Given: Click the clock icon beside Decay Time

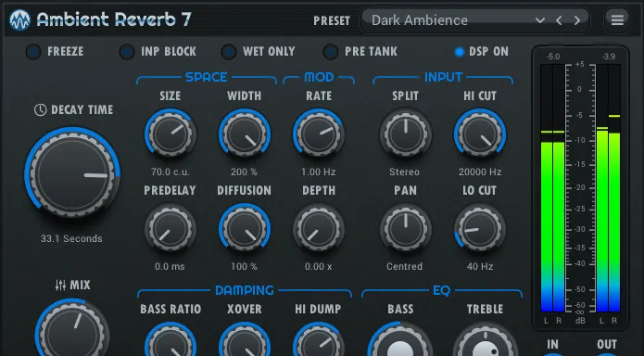Looking at the screenshot, I should click(40, 109).
